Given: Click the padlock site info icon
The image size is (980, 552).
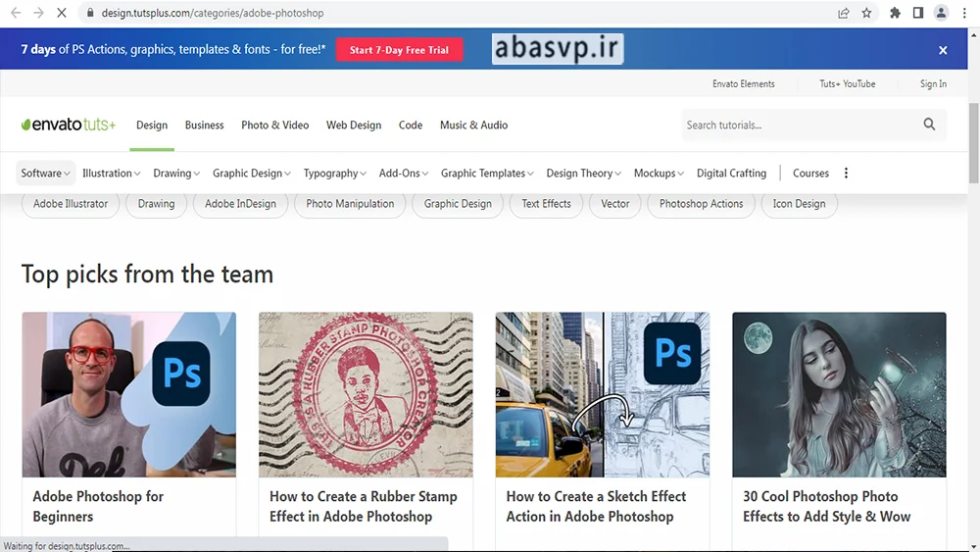Looking at the screenshot, I should (90, 13).
